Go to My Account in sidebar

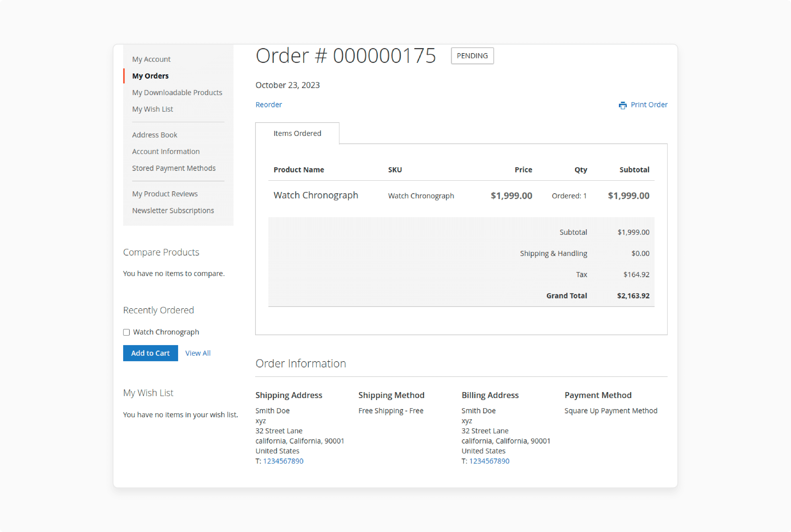tap(151, 59)
